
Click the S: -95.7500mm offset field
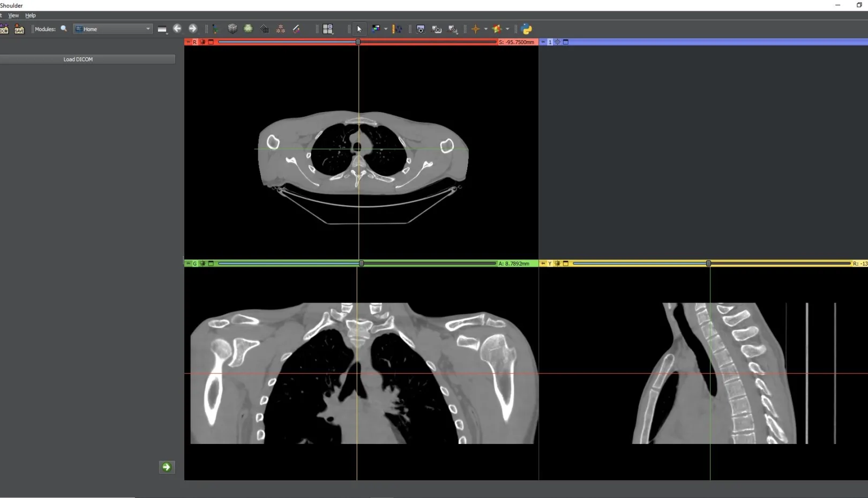coord(517,42)
